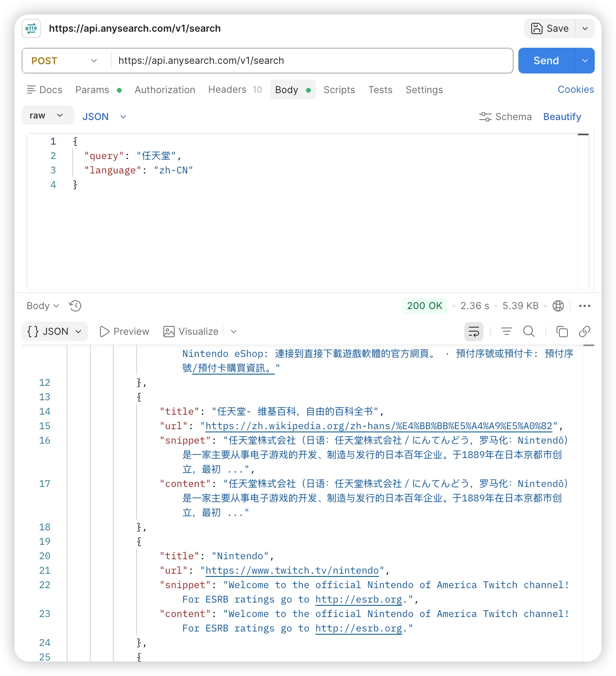Toggle word wrap in response
Viewport: 616px width, 676px height.
point(474,332)
